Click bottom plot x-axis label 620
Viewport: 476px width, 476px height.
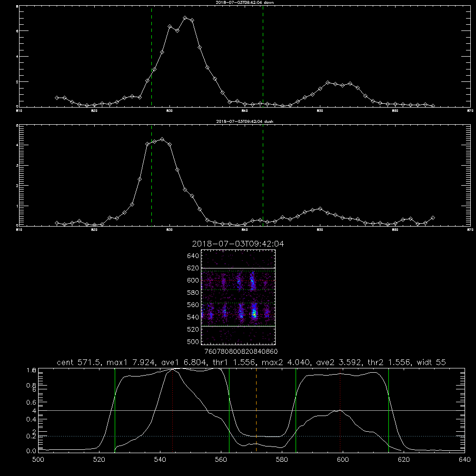pos(404,460)
